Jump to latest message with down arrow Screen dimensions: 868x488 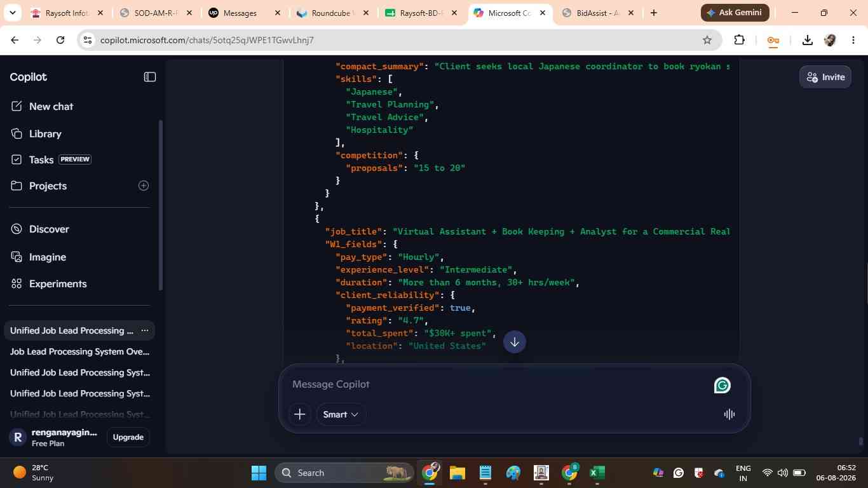tap(515, 342)
